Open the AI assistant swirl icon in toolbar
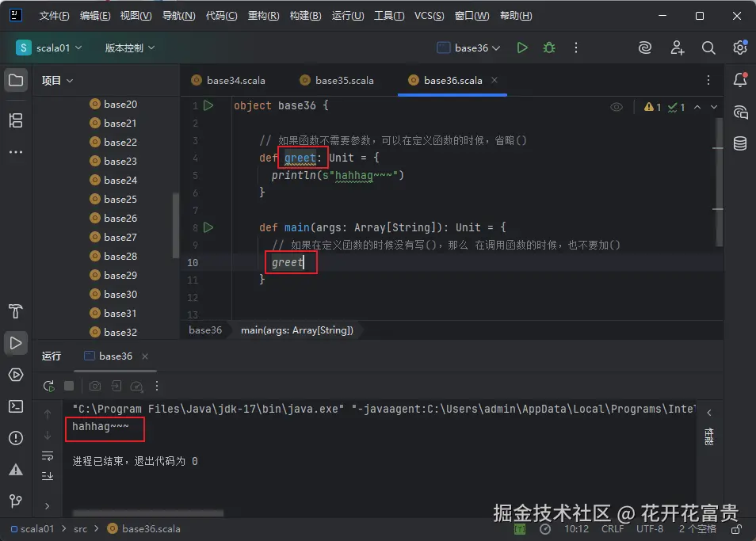 (x=644, y=48)
